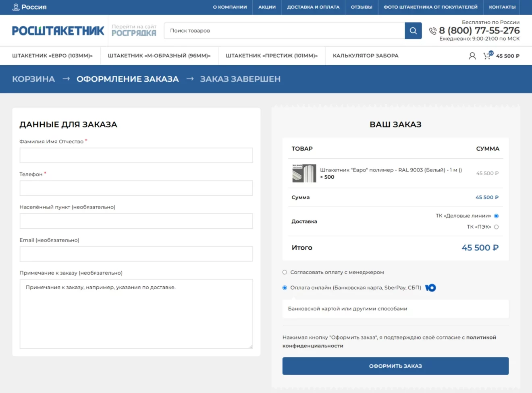Open category ШТАКЕТНИК «ЕВРО (103ММ)»
Screen dimensions: 532x393
click(52, 56)
